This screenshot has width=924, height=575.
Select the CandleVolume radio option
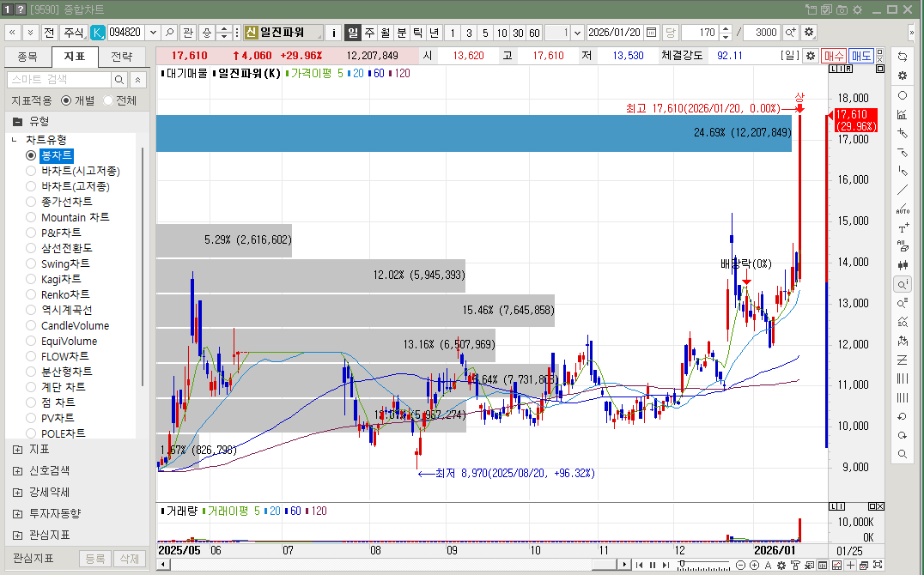31,325
